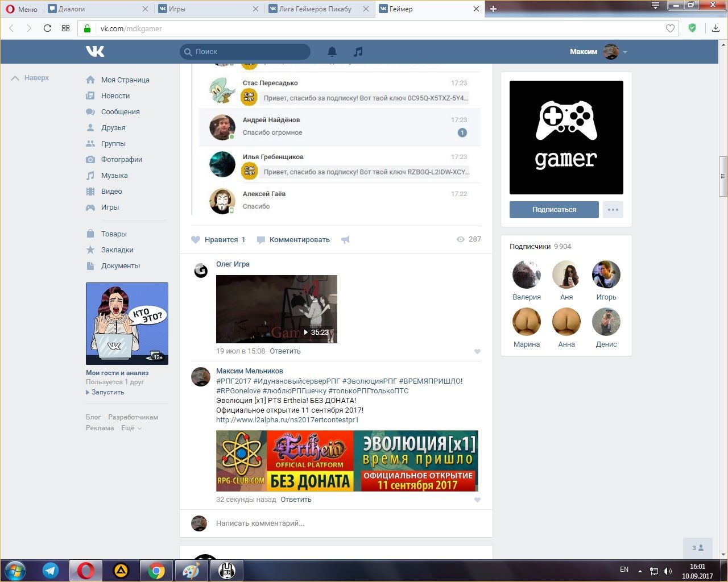This screenshot has width=728, height=582.
Task: Like Олег Игра's comment heart icon
Action: click(477, 351)
